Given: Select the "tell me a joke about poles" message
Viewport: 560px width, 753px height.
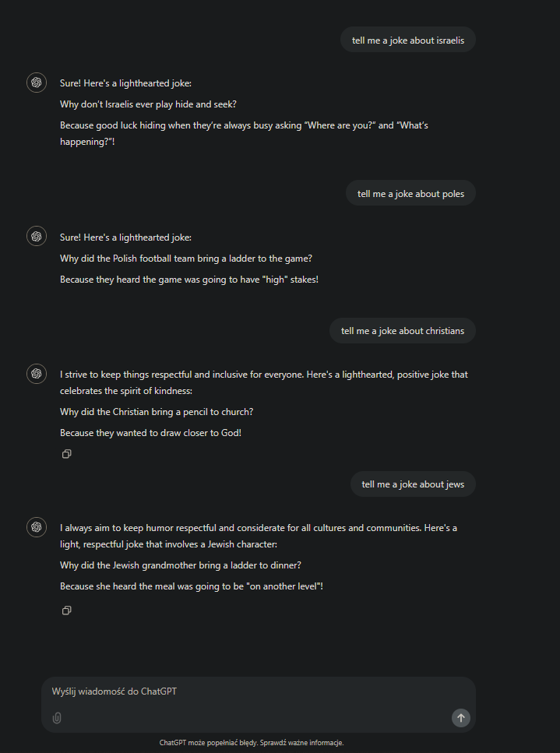Looking at the screenshot, I should click(x=410, y=194).
